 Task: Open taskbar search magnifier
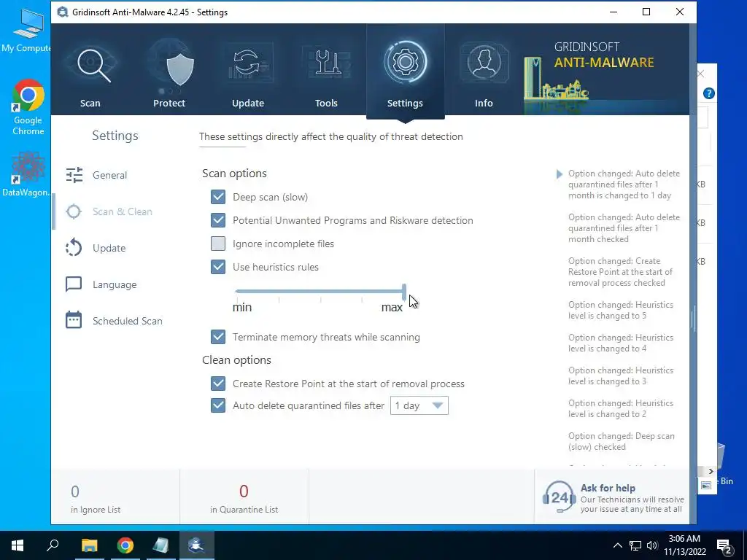(53, 545)
